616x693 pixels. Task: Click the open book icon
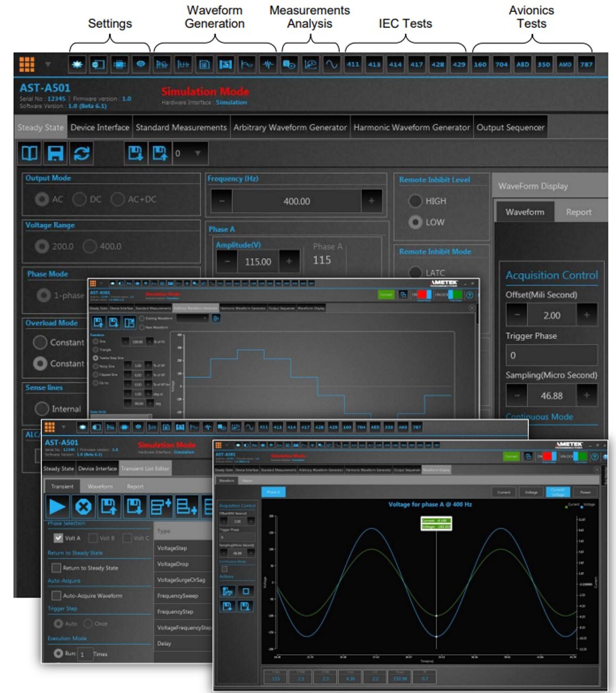click(29, 153)
